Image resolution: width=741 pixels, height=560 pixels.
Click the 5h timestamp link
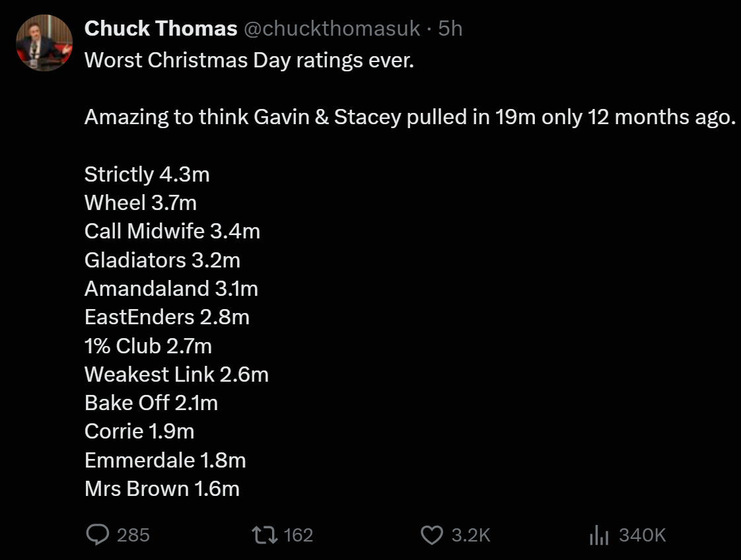[x=450, y=28]
